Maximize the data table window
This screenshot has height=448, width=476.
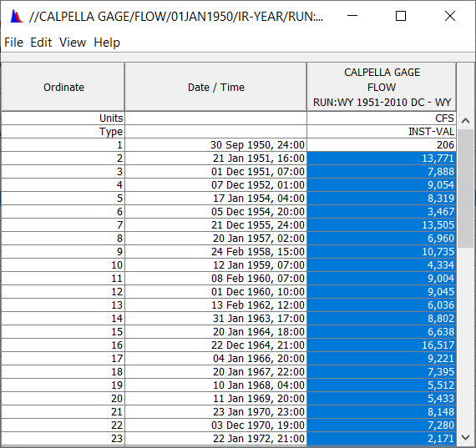(401, 16)
